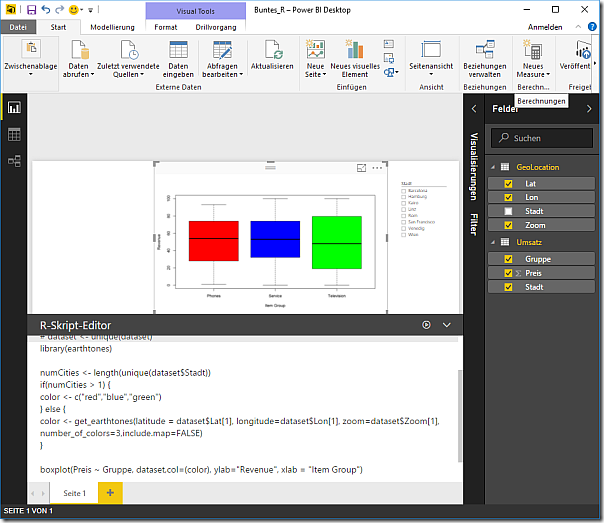Add a new page with the plus button
The image size is (604, 523).
(110, 493)
